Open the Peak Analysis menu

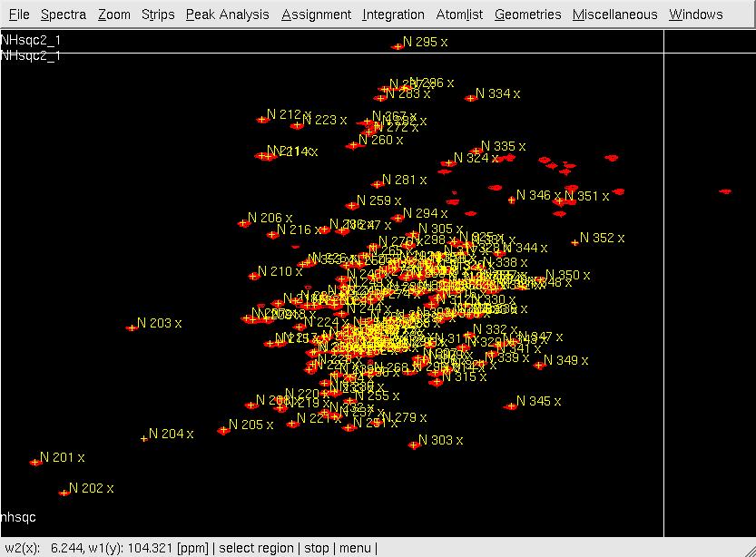[227, 15]
